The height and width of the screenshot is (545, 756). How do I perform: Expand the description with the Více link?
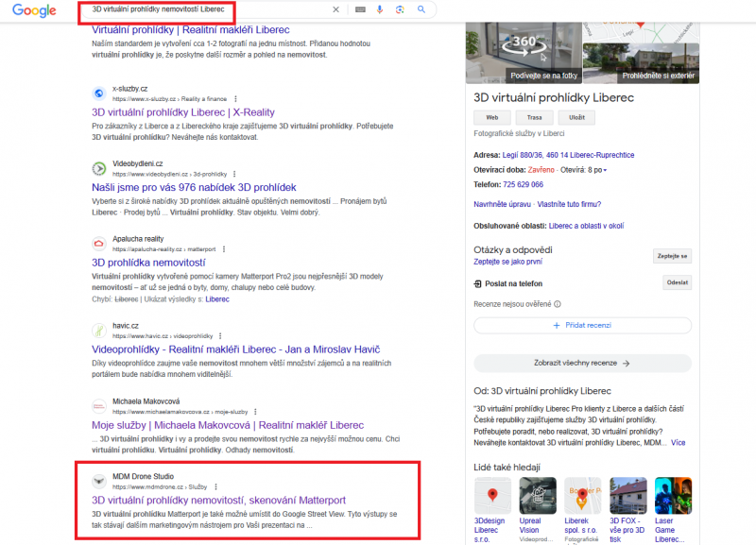tap(678, 443)
